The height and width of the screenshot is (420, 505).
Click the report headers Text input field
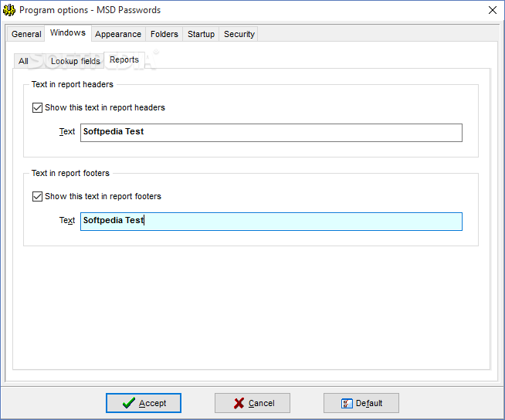click(x=271, y=133)
